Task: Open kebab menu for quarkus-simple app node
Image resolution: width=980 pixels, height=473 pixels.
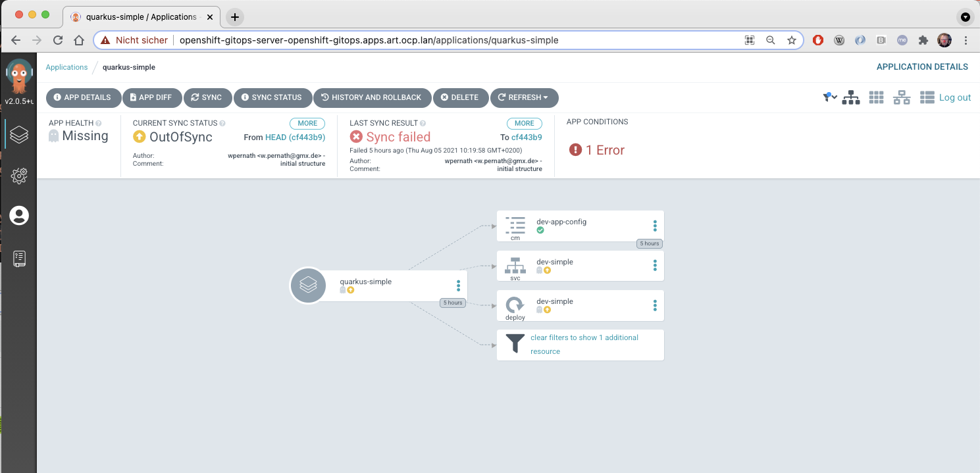Action: point(459,286)
